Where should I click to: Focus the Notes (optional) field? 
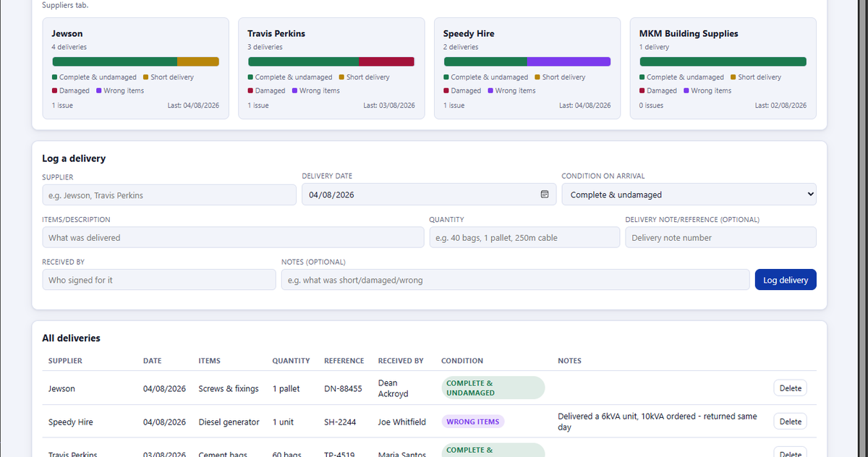(515, 280)
